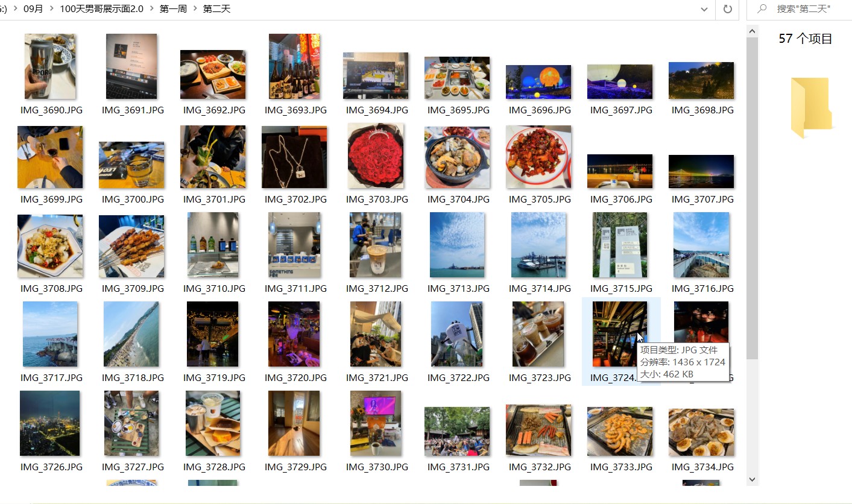Select IMG_3695.JPG hotpot table thumbnail
852x504 pixels.
(457, 78)
